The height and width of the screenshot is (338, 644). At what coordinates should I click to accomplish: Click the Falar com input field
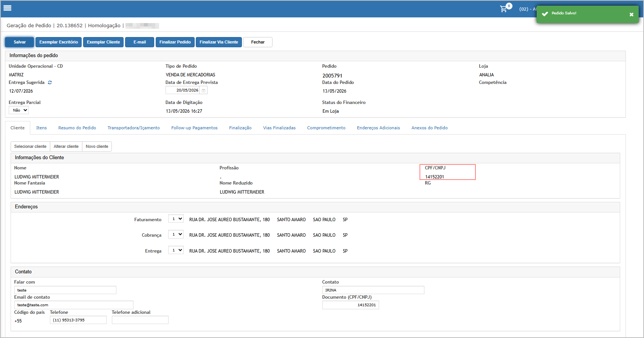pyautogui.click(x=65, y=290)
